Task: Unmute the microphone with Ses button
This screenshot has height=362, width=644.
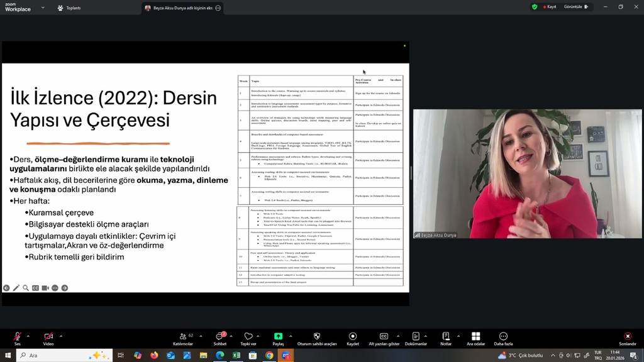Action: coord(17,337)
